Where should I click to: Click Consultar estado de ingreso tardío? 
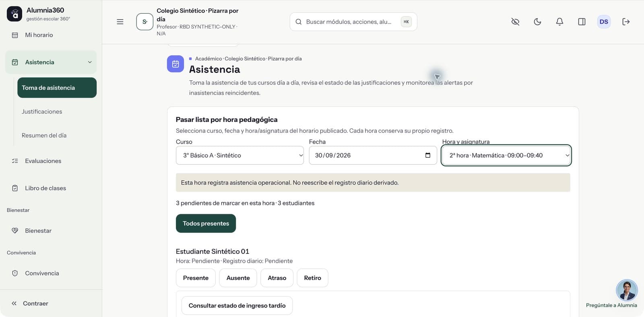[x=237, y=306]
